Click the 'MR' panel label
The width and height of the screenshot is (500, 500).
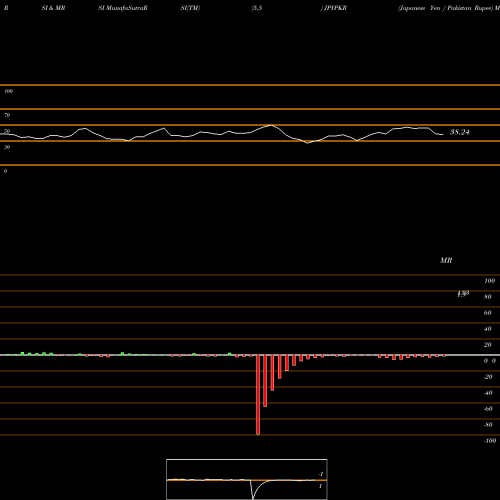point(446,260)
